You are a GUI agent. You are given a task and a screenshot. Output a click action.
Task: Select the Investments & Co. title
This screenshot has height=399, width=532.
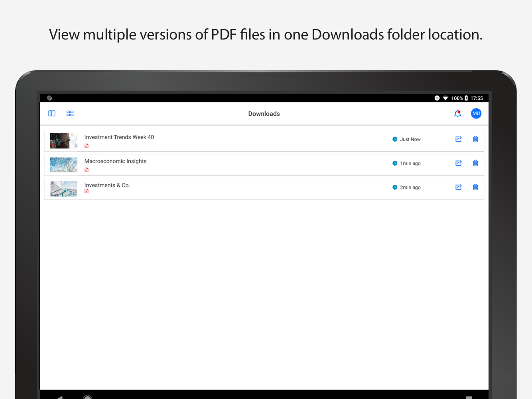[107, 185]
